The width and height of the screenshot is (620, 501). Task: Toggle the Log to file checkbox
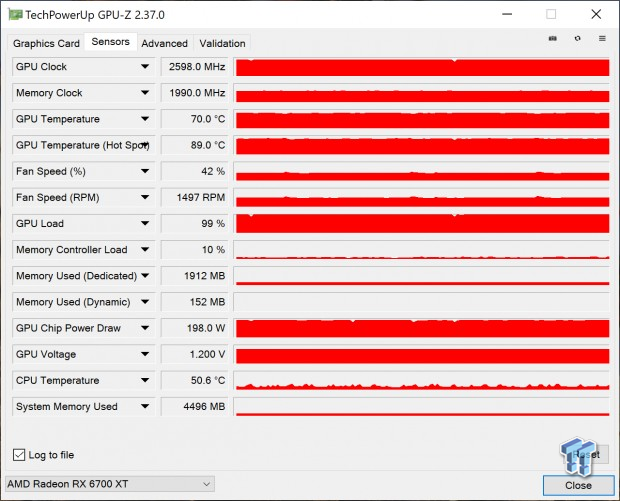coord(19,455)
